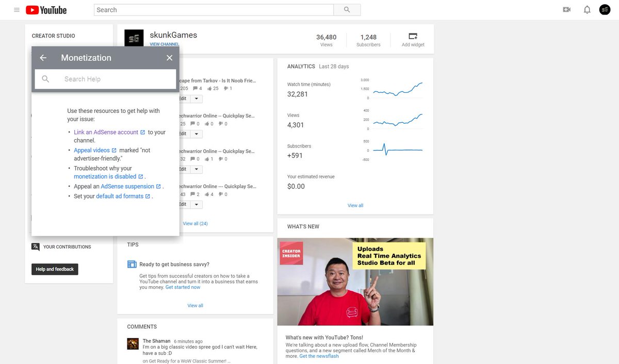This screenshot has width=619, height=364.
Task: Click View all under Analytics
Action: point(355,205)
